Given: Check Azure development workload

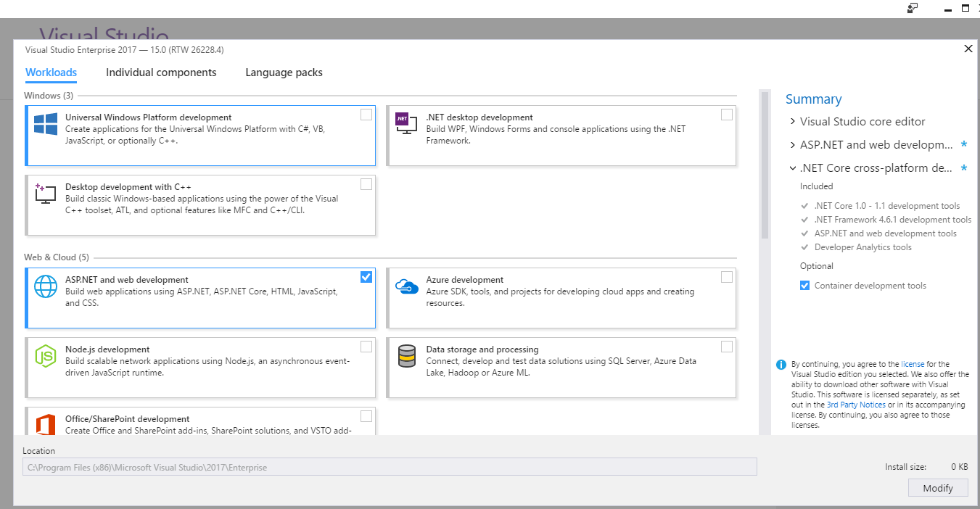Looking at the screenshot, I should tap(727, 277).
